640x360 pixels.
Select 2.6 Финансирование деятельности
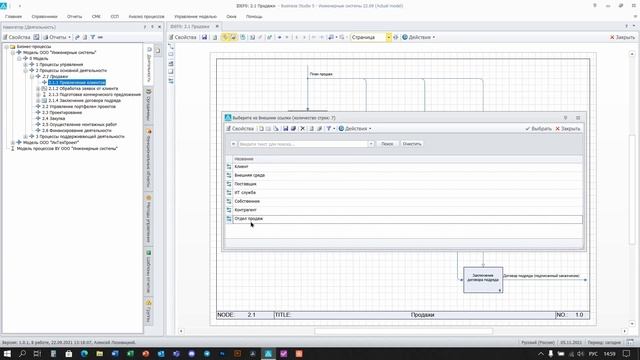coord(77,131)
